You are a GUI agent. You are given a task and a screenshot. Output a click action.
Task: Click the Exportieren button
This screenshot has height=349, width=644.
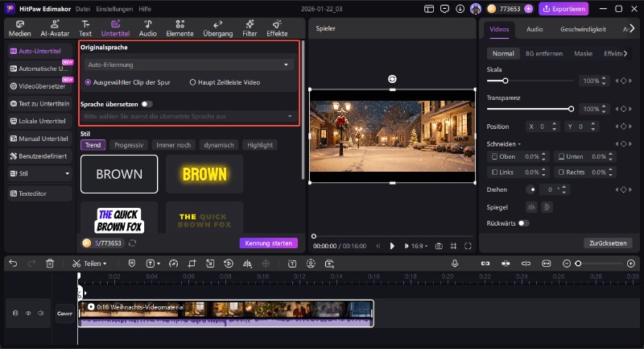[x=564, y=9]
